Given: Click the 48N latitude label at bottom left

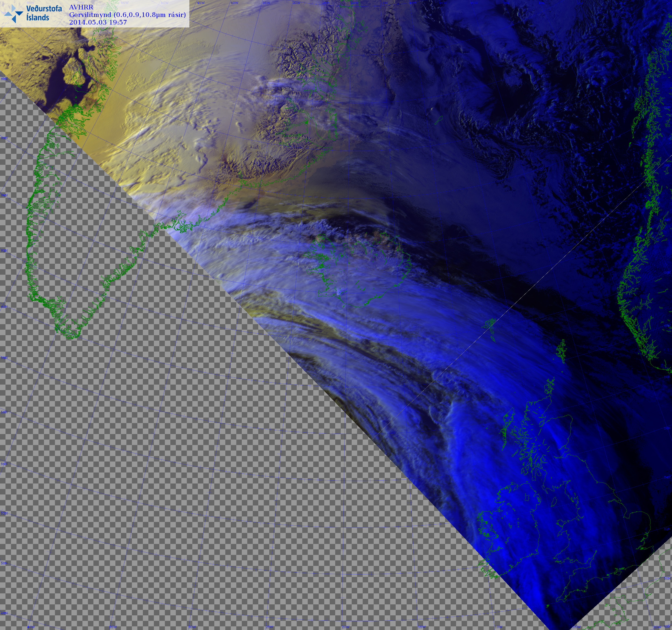Looking at the screenshot, I should click(x=4, y=613).
